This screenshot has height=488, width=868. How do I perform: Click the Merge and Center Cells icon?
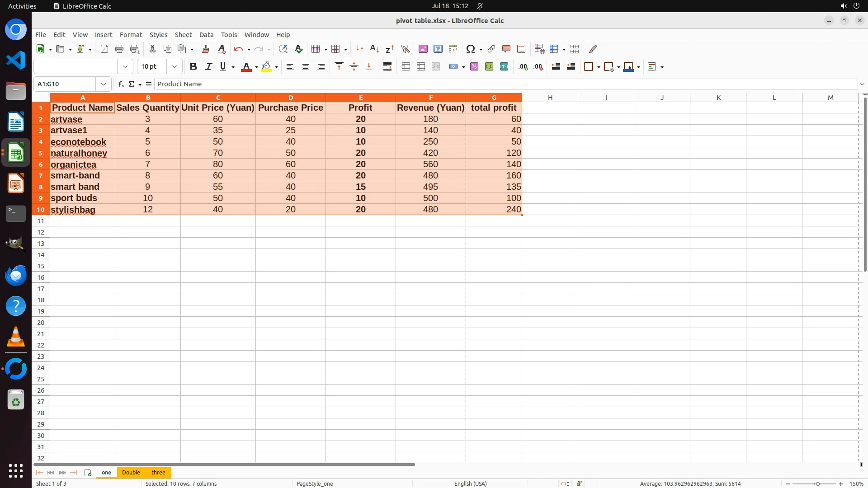click(406, 66)
